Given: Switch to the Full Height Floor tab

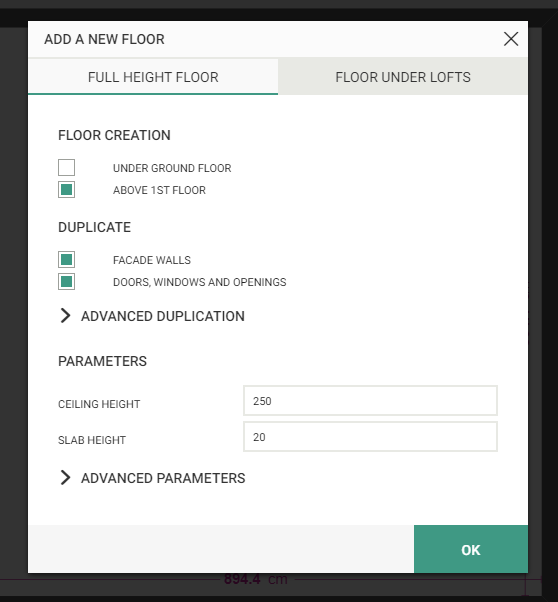Looking at the screenshot, I should pos(153,76).
